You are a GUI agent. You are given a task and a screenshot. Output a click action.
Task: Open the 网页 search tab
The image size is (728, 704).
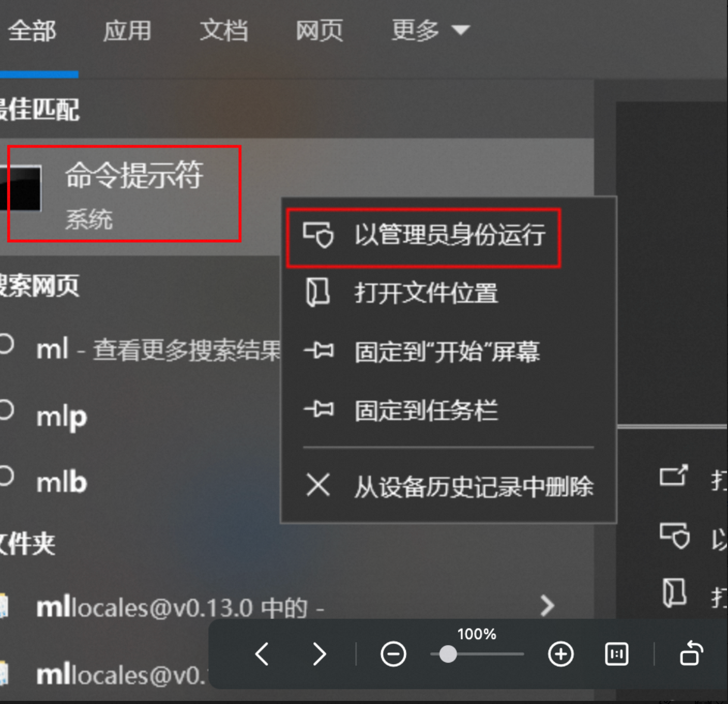(320, 30)
